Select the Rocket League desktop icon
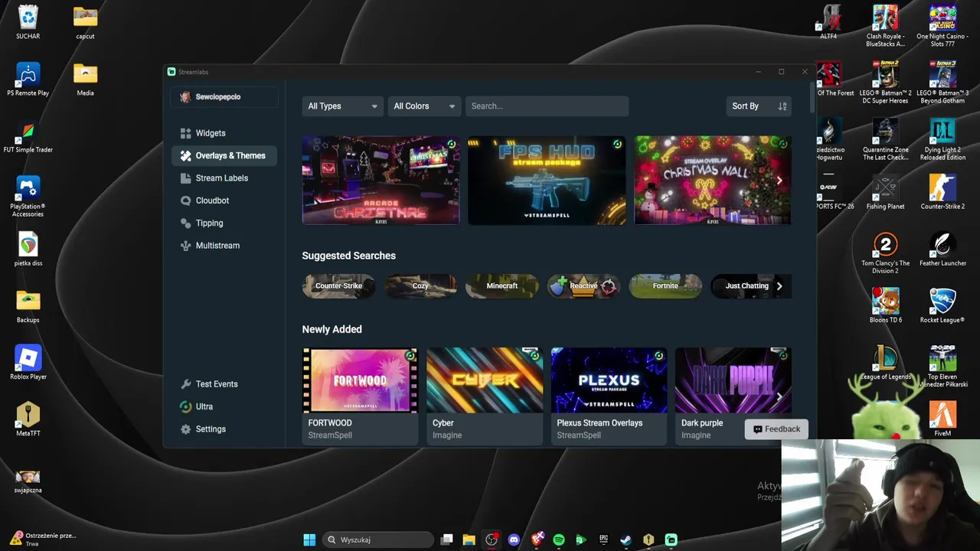This screenshot has width=980, height=551. pos(942,306)
